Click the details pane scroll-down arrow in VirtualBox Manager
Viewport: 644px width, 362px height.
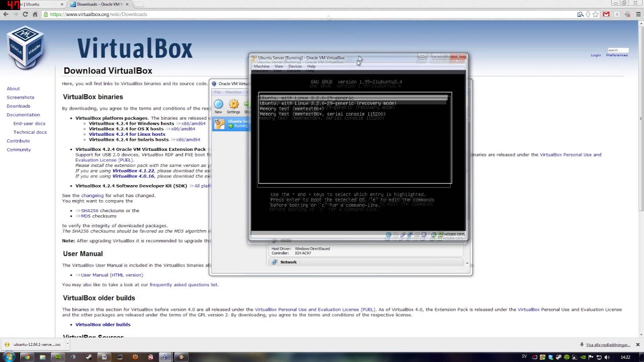pos(467,263)
